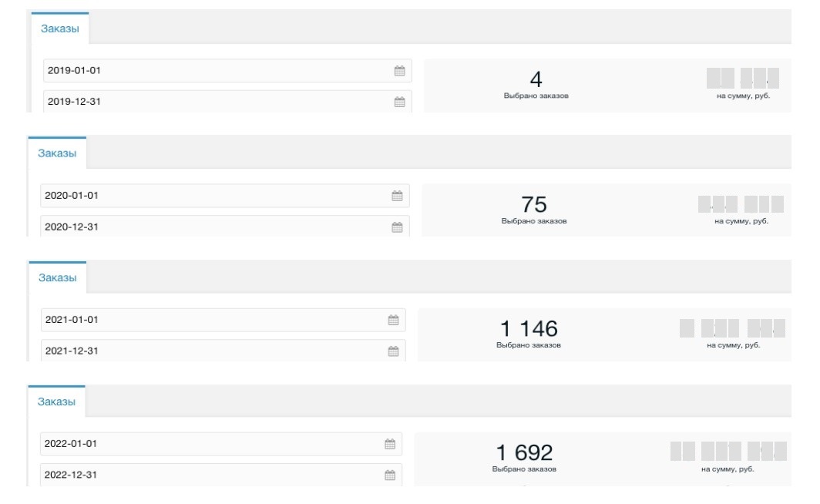Select the Заказы tab above the 2022 dates

coord(57,402)
